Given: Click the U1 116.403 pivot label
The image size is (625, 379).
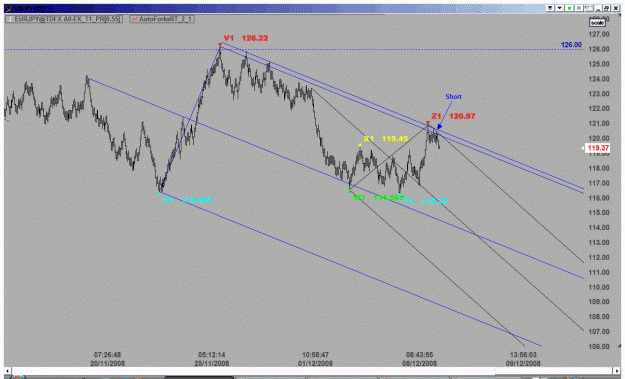Looking at the screenshot, I should click(x=188, y=200).
